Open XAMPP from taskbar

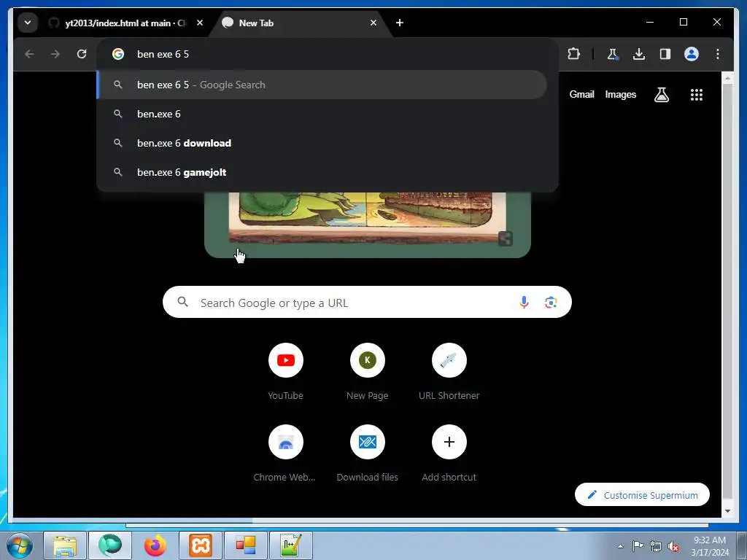pos(201,545)
